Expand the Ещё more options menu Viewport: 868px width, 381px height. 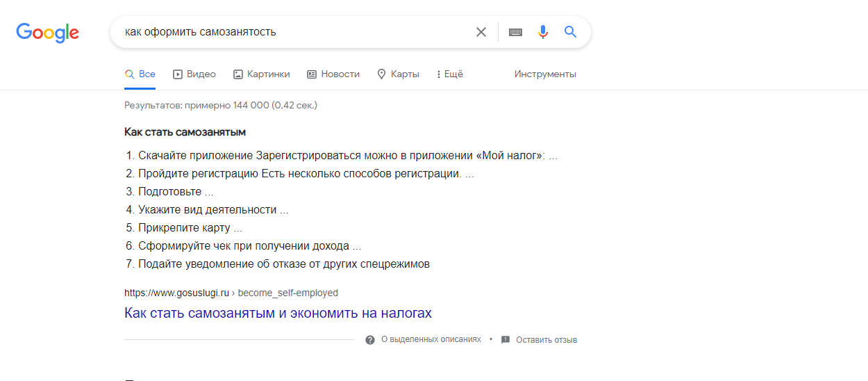(449, 74)
